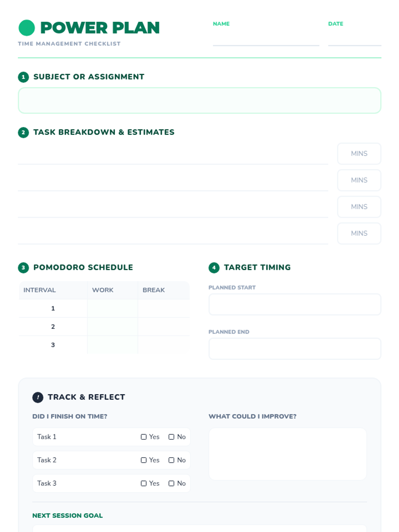
Task: Click the step 2 number badge
Action: coord(23,132)
